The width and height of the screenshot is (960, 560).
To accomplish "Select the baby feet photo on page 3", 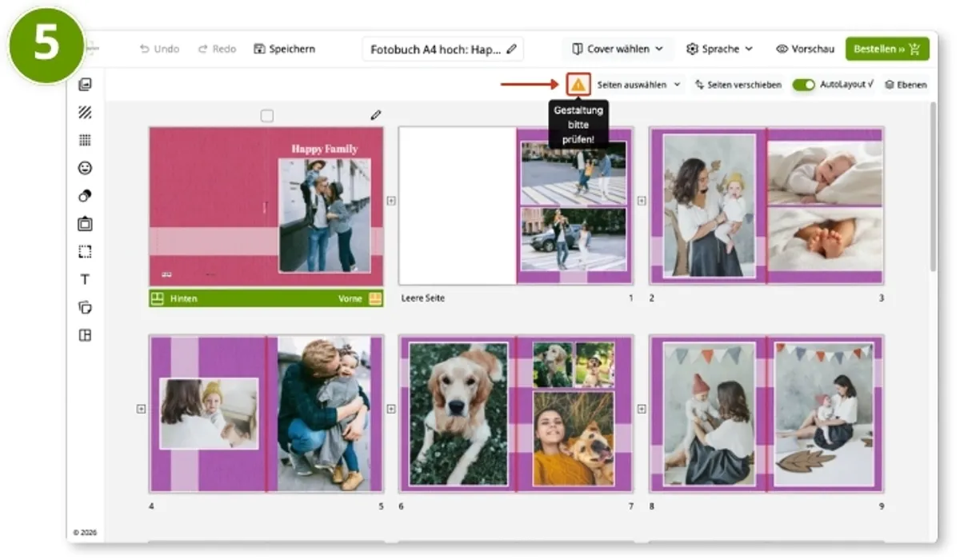I will click(x=825, y=240).
